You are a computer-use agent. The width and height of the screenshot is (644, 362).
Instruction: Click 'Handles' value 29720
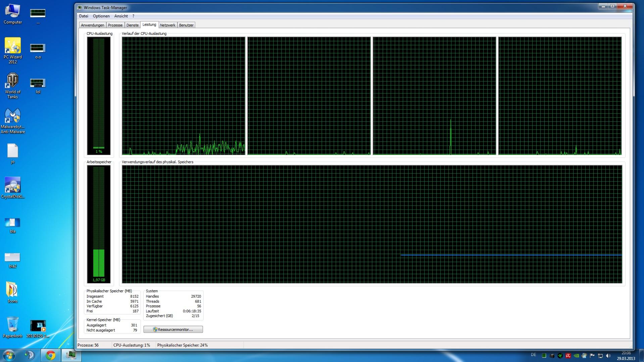pos(196,297)
